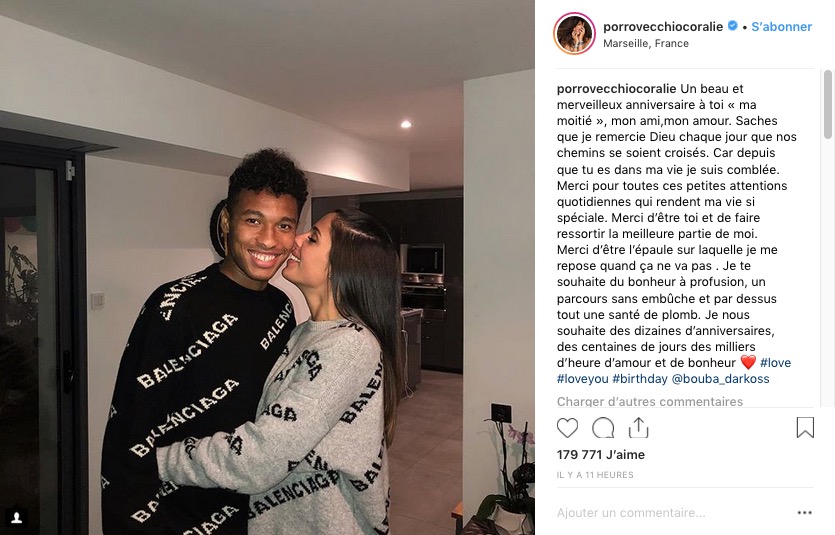Like the post with heart icon
835x535 pixels.
pyautogui.click(x=567, y=428)
